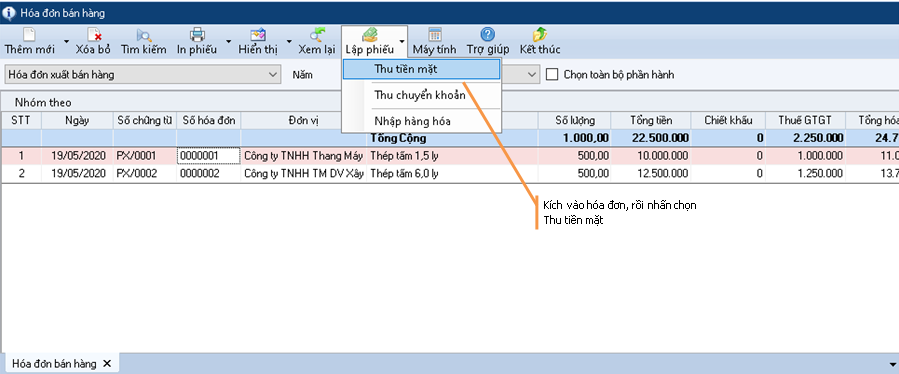Click row number 2 in STT column
The image size is (899, 374).
click(21, 174)
